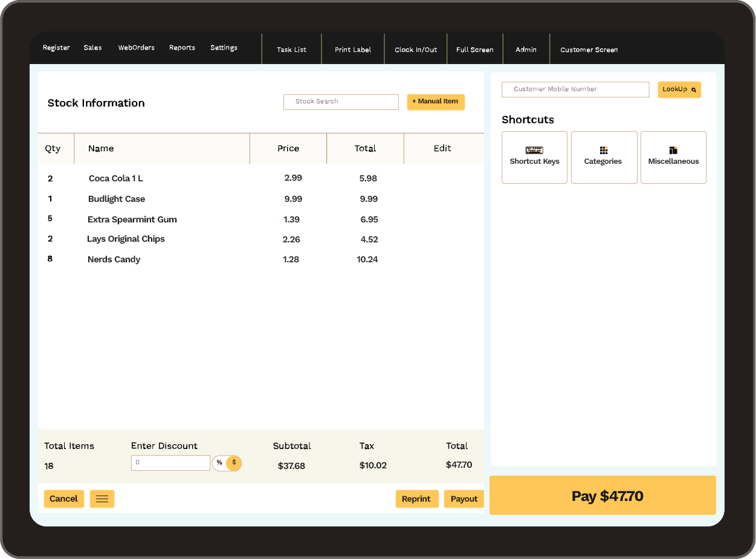756x559 pixels.
Task: Switch discount type to dollar amount
Action: (234, 463)
